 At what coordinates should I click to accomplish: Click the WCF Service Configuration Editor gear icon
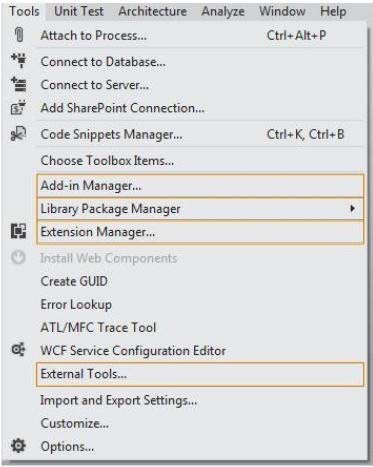pyautogui.click(x=19, y=350)
